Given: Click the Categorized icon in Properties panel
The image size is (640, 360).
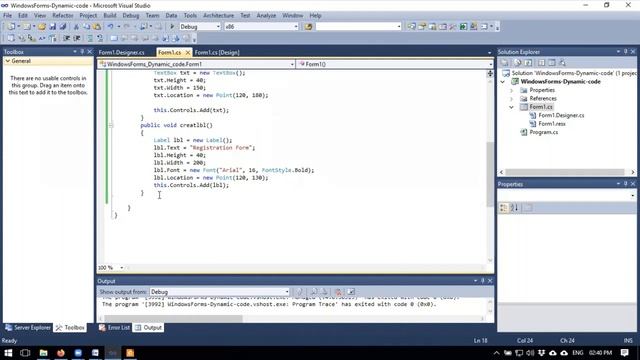Looking at the screenshot, I should click(504, 208).
